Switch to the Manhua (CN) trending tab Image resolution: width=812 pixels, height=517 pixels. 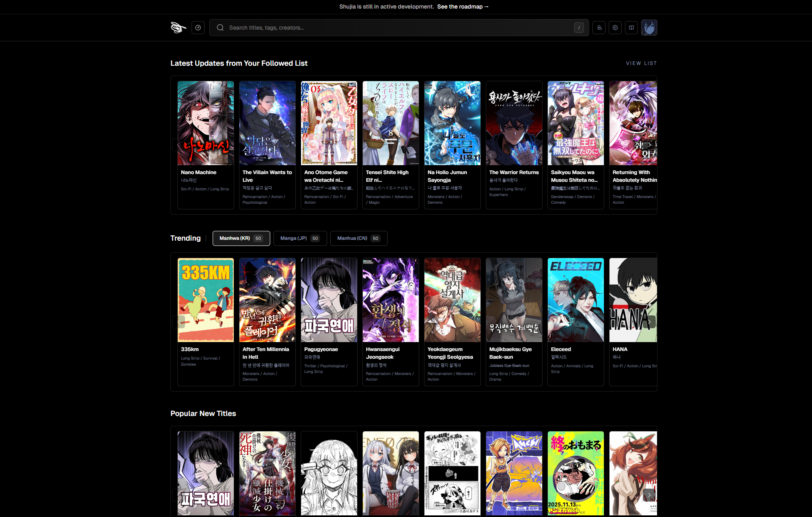(358, 238)
